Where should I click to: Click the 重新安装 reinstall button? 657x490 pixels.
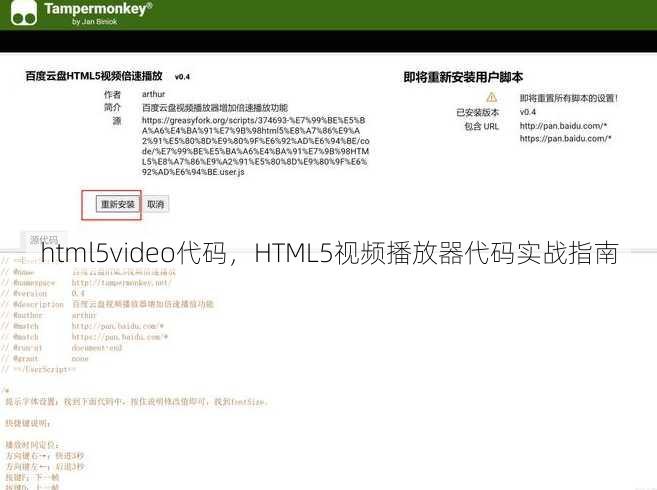pyautogui.click(x=117, y=204)
